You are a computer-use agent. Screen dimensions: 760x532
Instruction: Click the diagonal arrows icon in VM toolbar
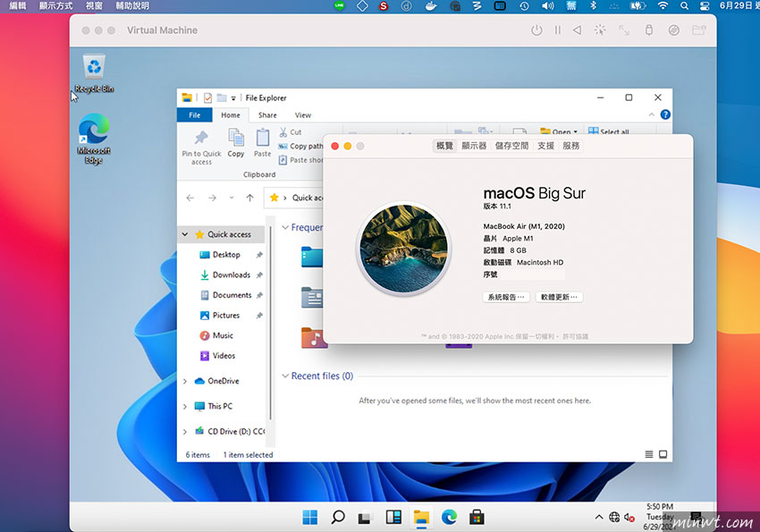point(624,30)
